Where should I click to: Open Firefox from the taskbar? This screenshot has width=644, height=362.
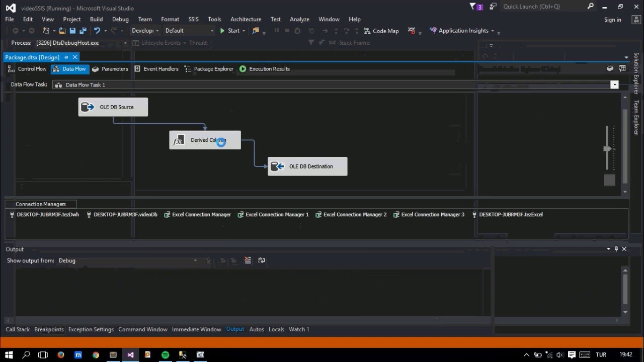click(x=61, y=354)
